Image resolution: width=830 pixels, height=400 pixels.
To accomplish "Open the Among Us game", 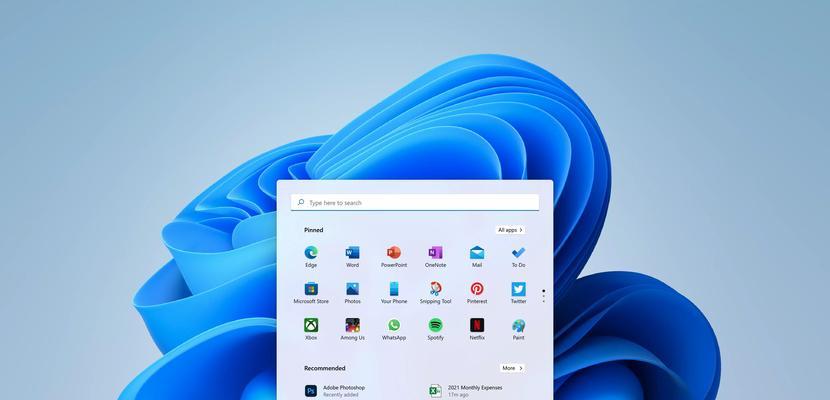I will tap(353, 329).
